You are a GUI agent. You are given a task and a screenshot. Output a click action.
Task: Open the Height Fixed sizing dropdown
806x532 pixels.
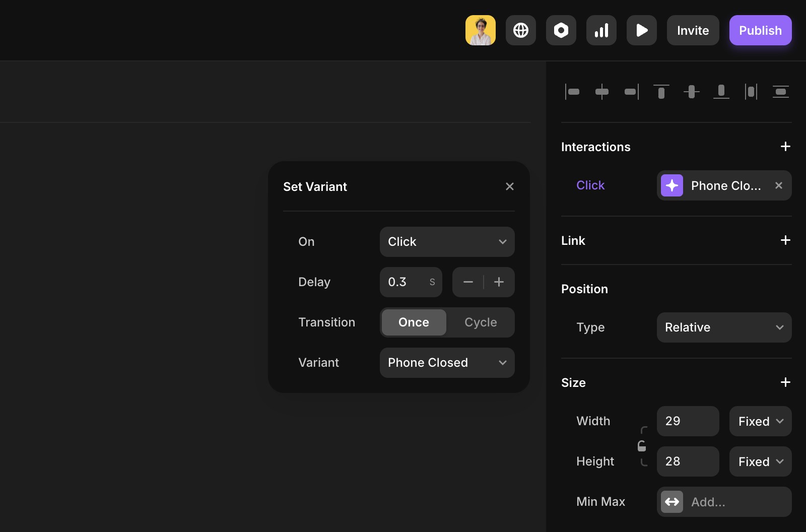[761, 461]
